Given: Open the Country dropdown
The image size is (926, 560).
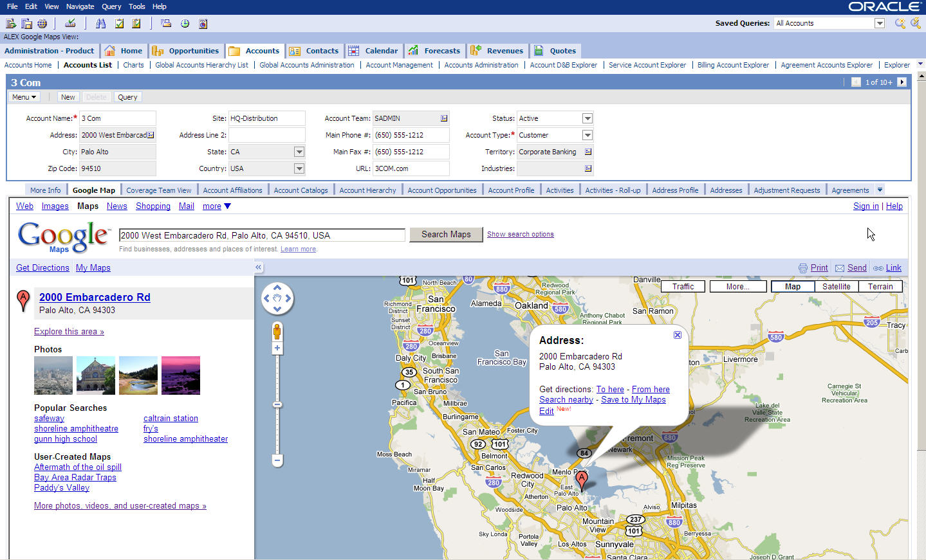Looking at the screenshot, I should (x=299, y=168).
